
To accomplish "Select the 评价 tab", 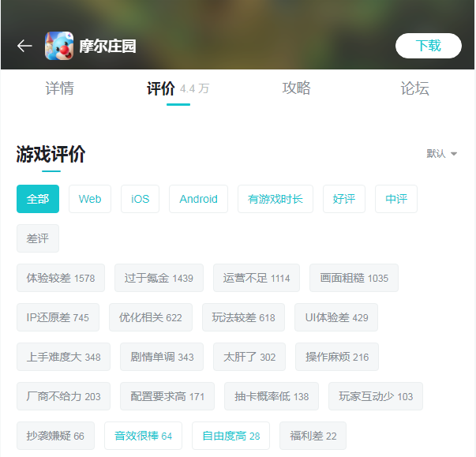I will coord(178,88).
